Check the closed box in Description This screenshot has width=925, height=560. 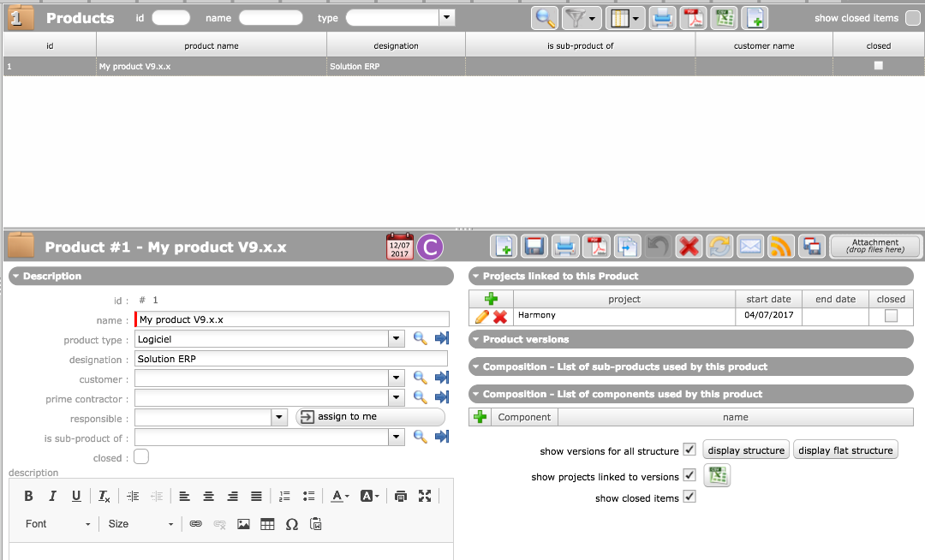click(x=141, y=457)
